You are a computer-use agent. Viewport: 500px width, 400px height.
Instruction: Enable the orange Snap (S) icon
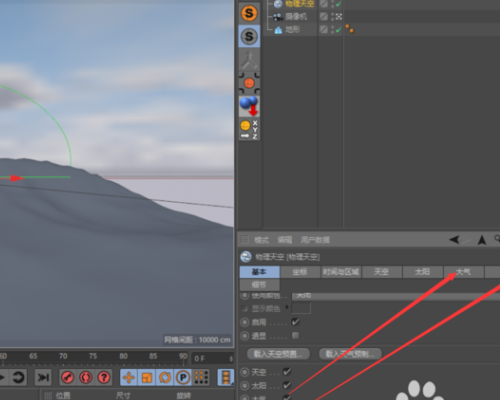[249, 13]
